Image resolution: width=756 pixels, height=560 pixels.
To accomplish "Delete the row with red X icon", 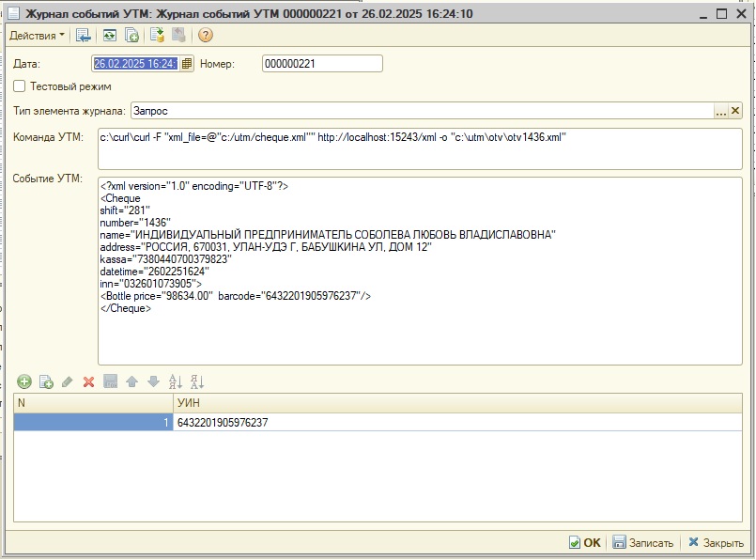I will (88, 382).
